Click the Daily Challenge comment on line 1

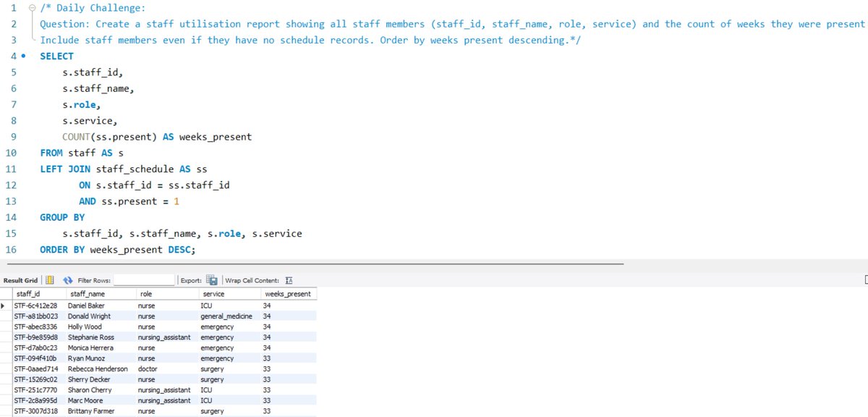[93, 8]
